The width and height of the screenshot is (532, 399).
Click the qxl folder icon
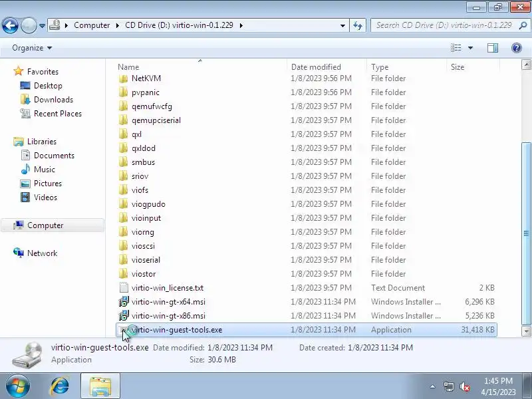pyautogui.click(x=124, y=134)
